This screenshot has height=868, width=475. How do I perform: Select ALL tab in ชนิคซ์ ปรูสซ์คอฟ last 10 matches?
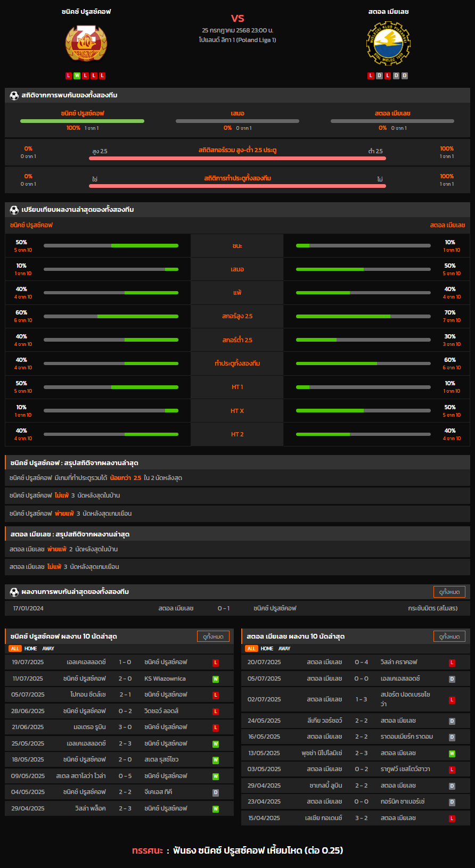tap(15, 649)
